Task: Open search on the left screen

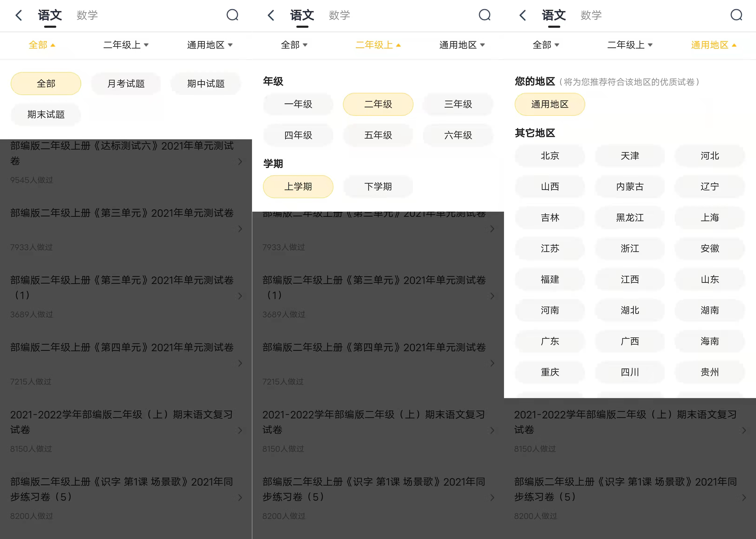Action: point(233,15)
